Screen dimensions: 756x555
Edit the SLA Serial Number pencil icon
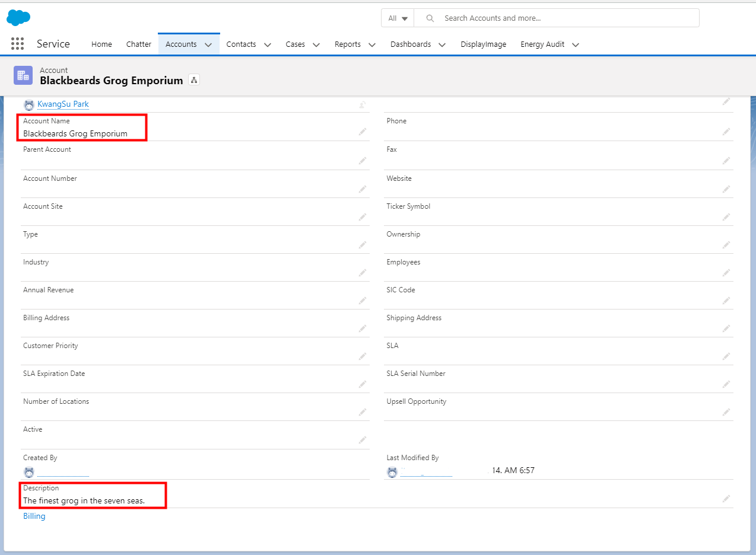pos(726,384)
